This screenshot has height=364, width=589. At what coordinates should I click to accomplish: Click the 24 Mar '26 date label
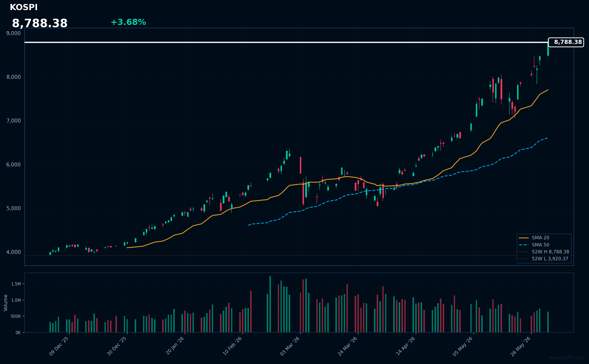348,346
